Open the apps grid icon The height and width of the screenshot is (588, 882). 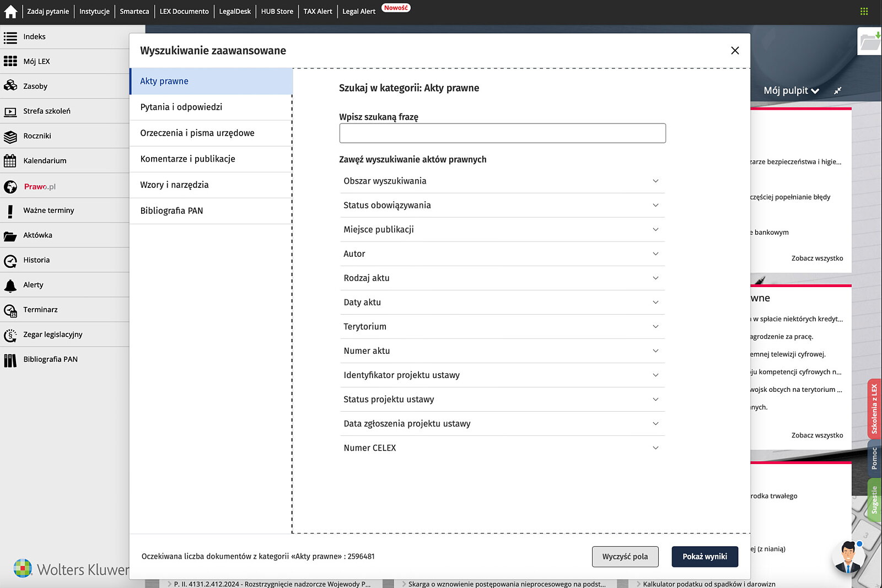click(864, 12)
